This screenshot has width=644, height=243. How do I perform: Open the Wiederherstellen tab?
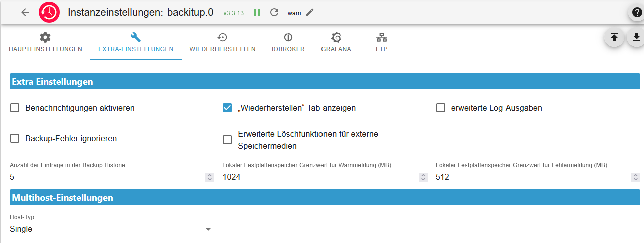222,43
